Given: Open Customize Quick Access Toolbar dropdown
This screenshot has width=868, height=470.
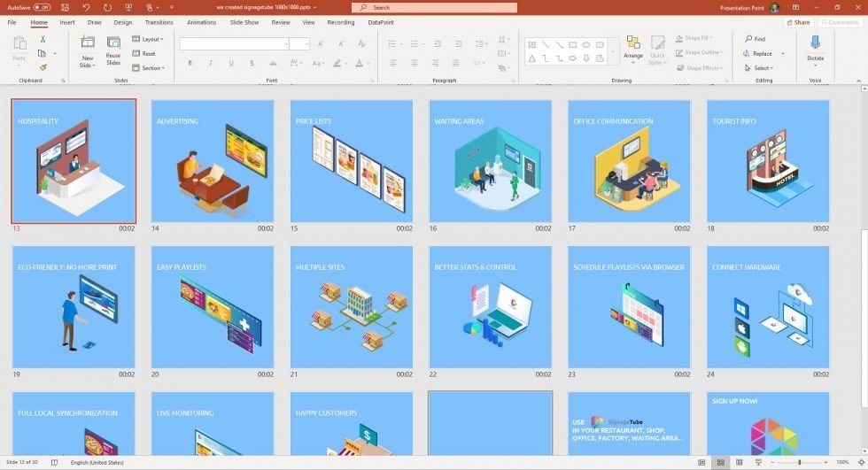Looking at the screenshot, I should coord(172,7).
